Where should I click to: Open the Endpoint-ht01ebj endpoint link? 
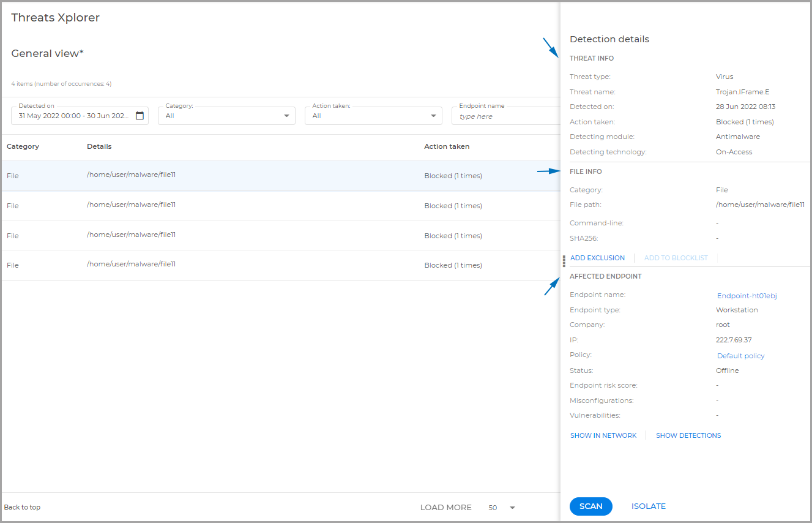[x=747, y=295]
